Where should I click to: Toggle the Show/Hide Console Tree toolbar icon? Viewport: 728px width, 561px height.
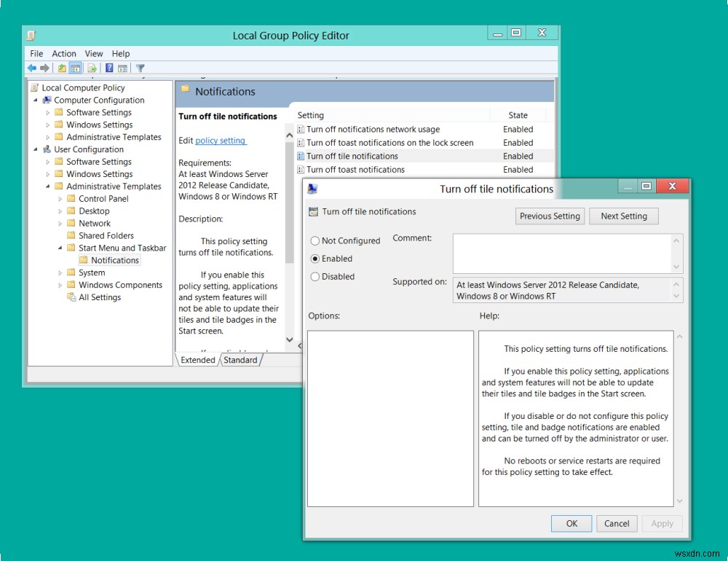pyautogui.click(x=76, y=68)
